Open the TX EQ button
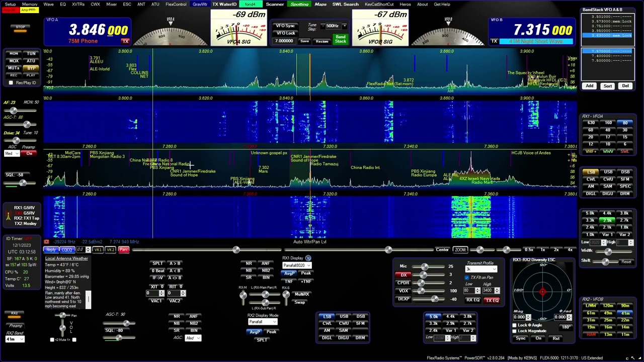This screenshot has height=362, width=644. point(492,300)
